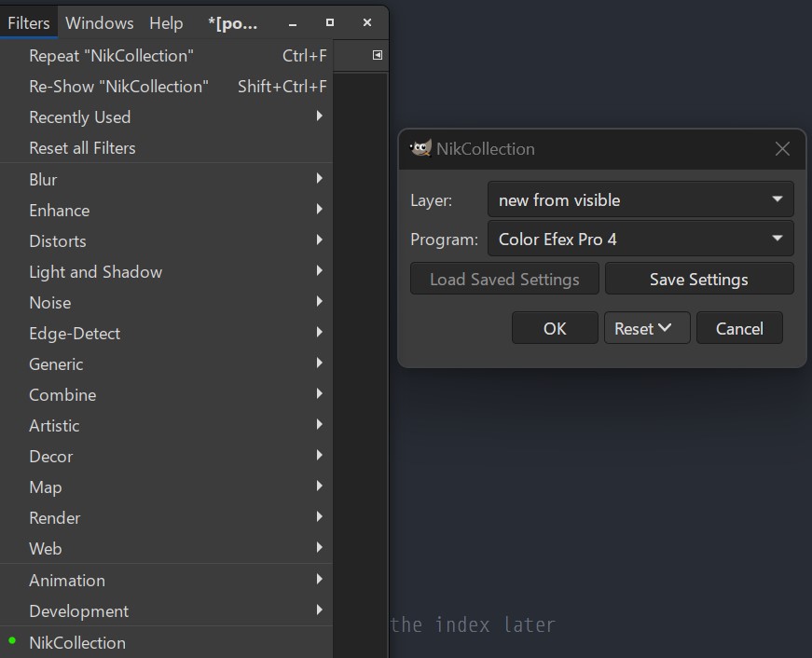Viewport: 812px width, 658px height.
Task: Expand the Reset button options
Action: click(x=647, y=328)
